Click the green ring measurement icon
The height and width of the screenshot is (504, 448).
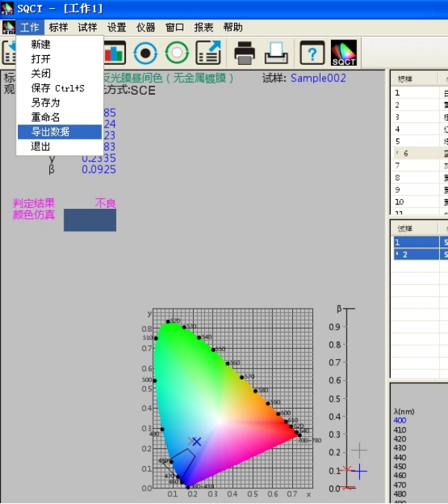pyautogui.click(x=177, y=53)
